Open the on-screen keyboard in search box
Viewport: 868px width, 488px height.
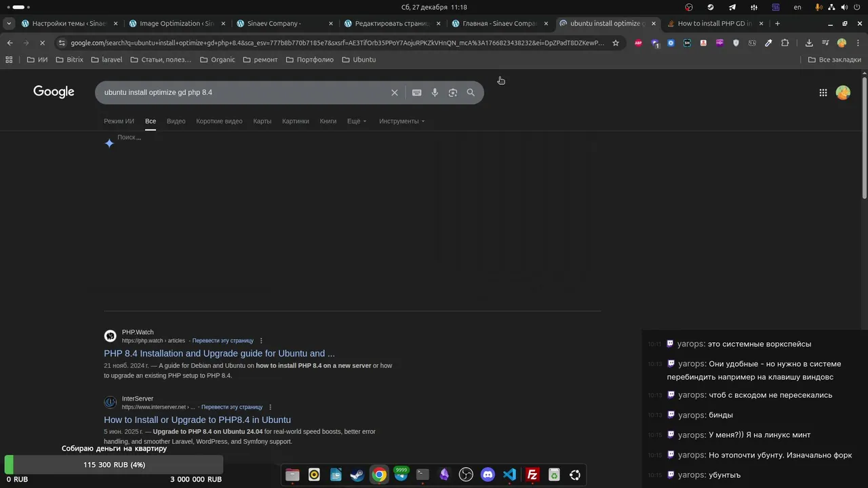click(x=417, y=93)
